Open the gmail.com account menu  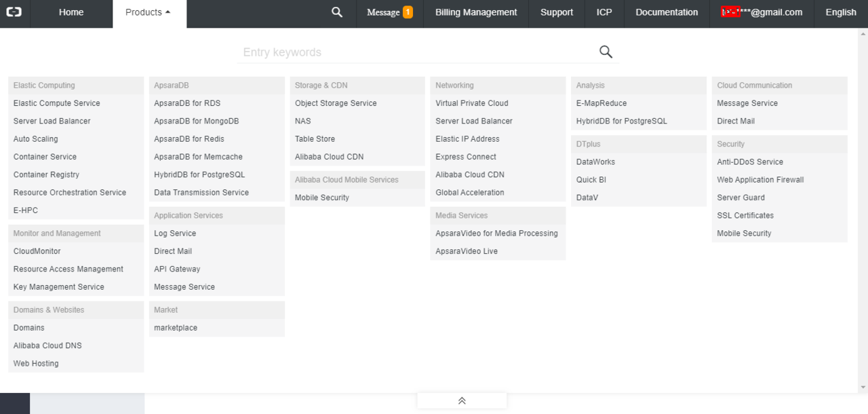[762, 12]
